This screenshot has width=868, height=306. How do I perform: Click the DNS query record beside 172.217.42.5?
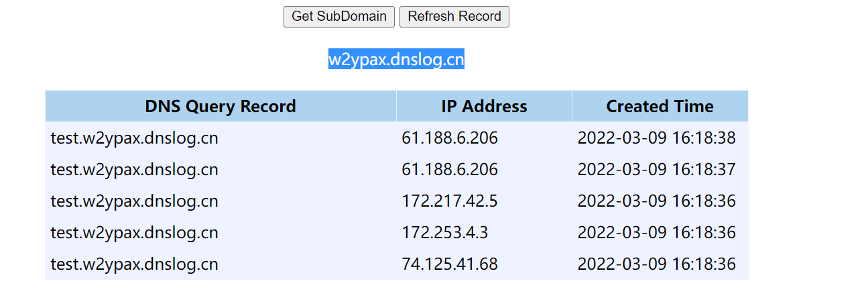135,201
